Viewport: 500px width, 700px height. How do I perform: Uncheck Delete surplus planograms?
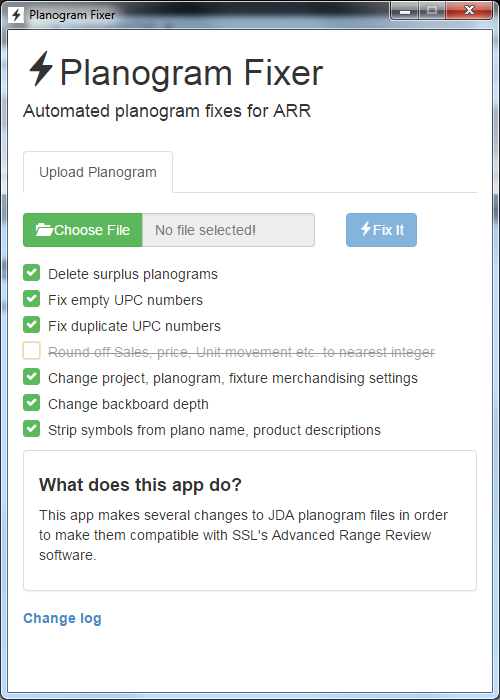pyautogui.click(x=32, y=273)
